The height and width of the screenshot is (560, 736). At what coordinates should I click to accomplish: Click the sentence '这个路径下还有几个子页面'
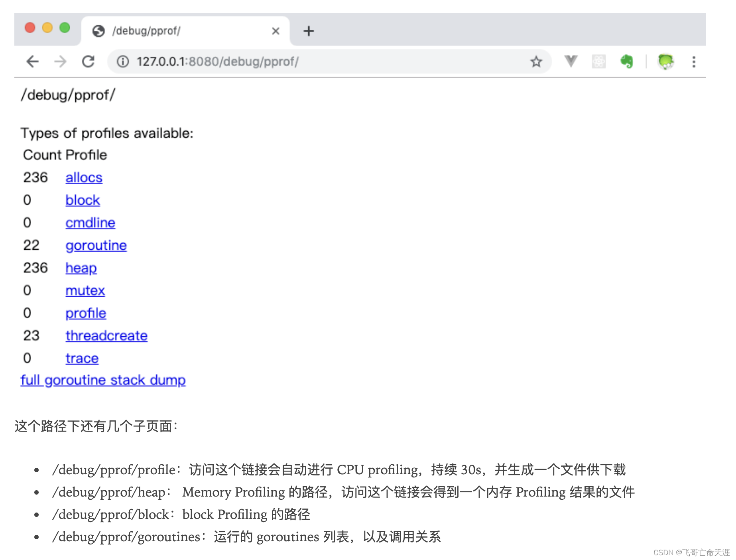[96, 426]
